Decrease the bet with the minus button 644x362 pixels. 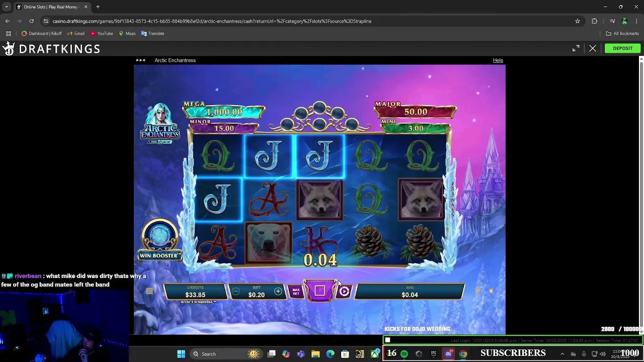point(235,292)
